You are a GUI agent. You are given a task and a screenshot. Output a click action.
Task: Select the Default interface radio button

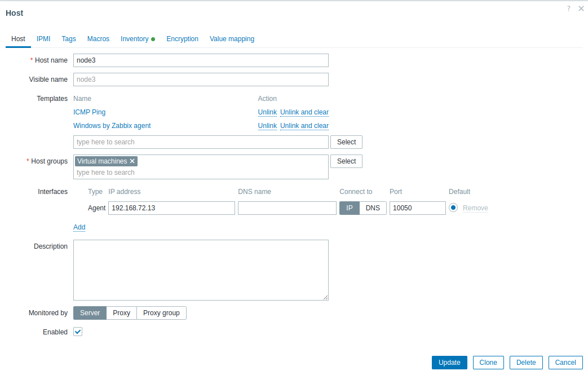(x=453, y=208)
